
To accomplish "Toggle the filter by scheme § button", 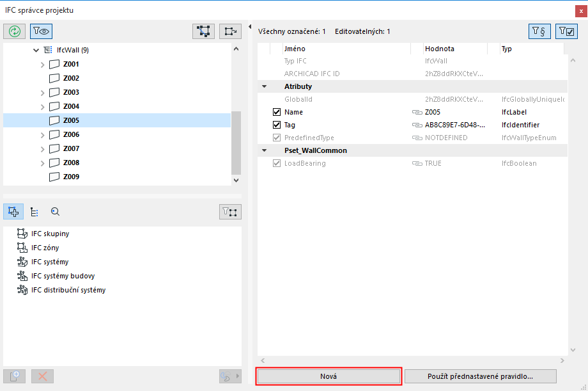I will pos(539,31).
